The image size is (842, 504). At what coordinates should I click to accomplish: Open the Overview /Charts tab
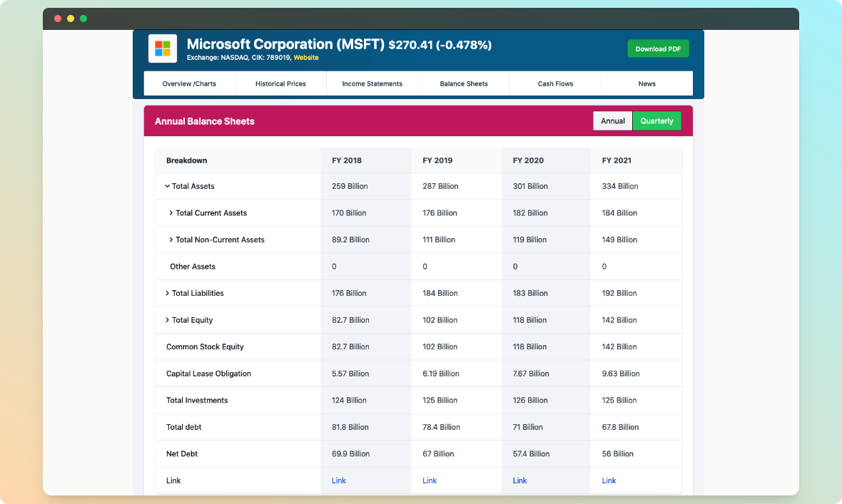189,83
